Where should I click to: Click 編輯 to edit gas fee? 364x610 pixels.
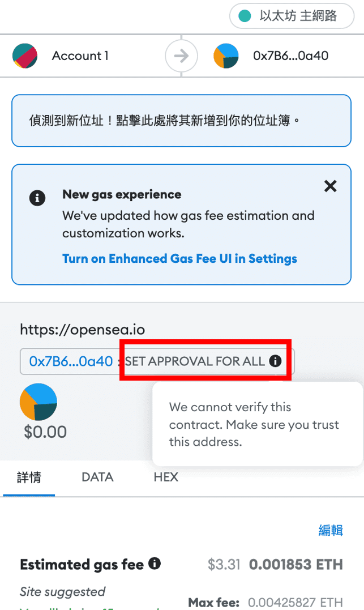(x=331, y=530)
